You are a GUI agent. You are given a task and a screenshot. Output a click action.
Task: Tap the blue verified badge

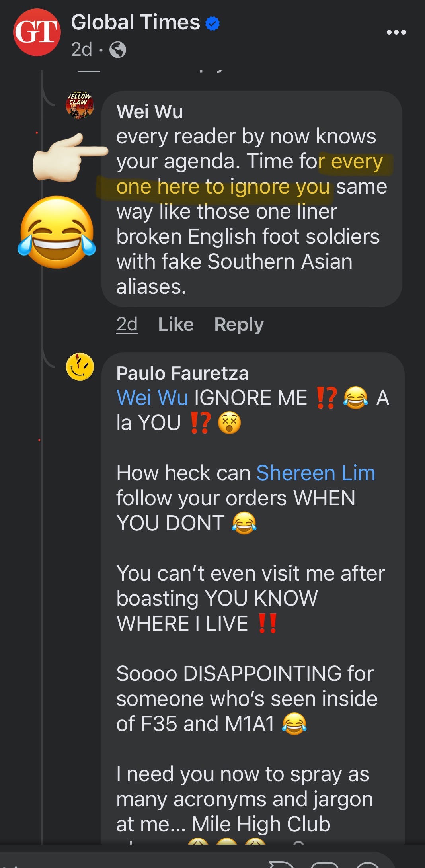212,23
